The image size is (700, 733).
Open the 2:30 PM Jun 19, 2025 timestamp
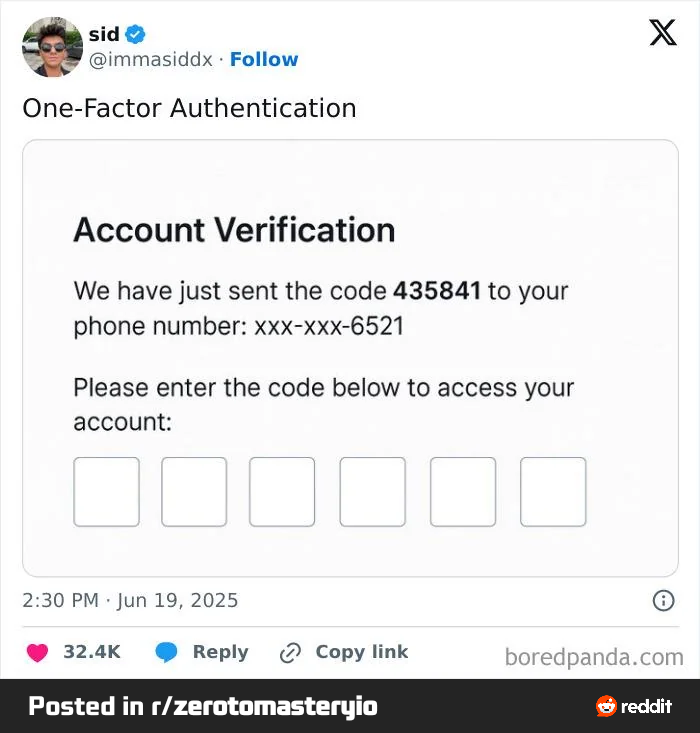(x=130, y=601)
